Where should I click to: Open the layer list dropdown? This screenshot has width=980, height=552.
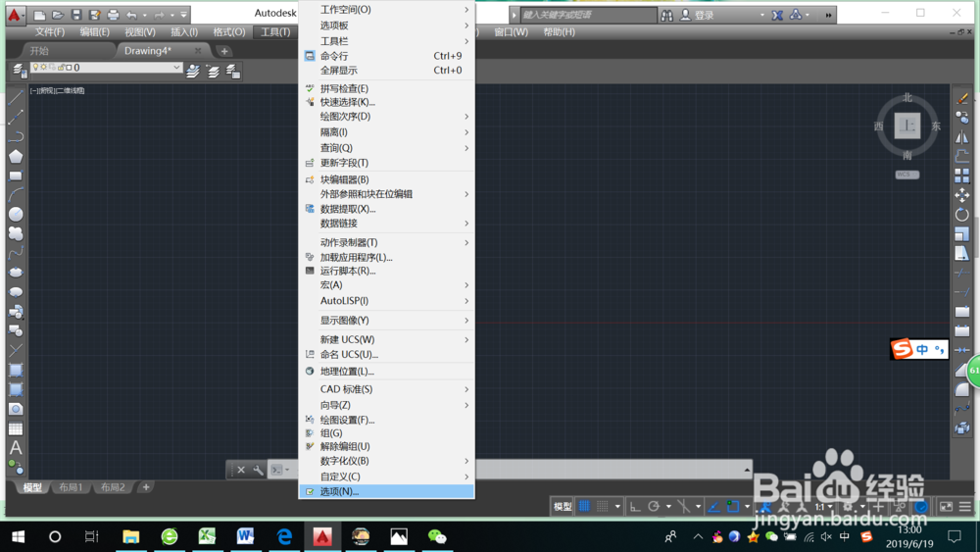pos(176,68)
